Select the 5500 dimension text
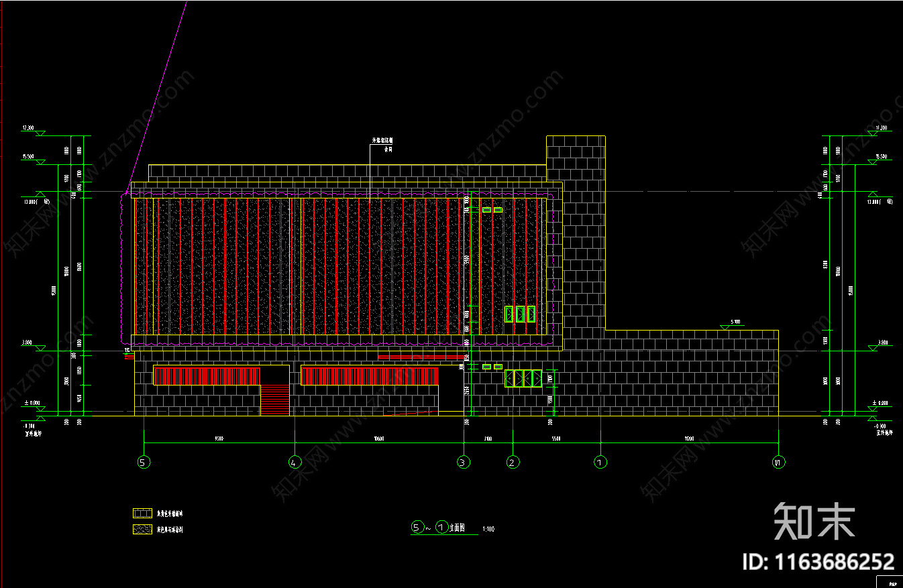This screenshot has height=588, width=903. (x=556, y=439)
